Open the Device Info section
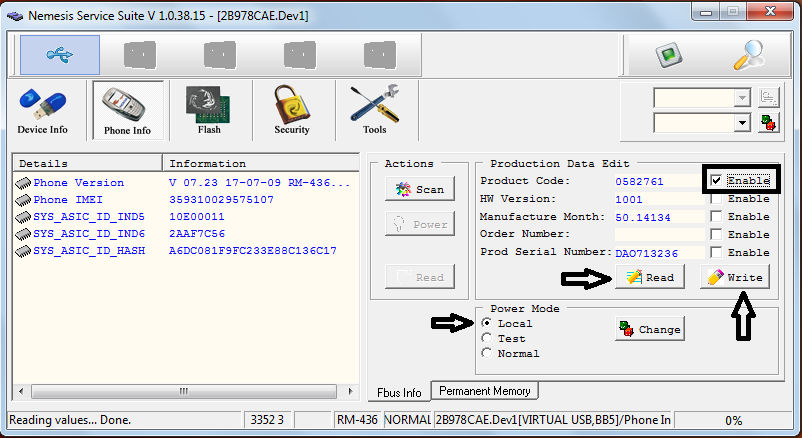This screenshot has height=438, width=802. pos(42,111)
